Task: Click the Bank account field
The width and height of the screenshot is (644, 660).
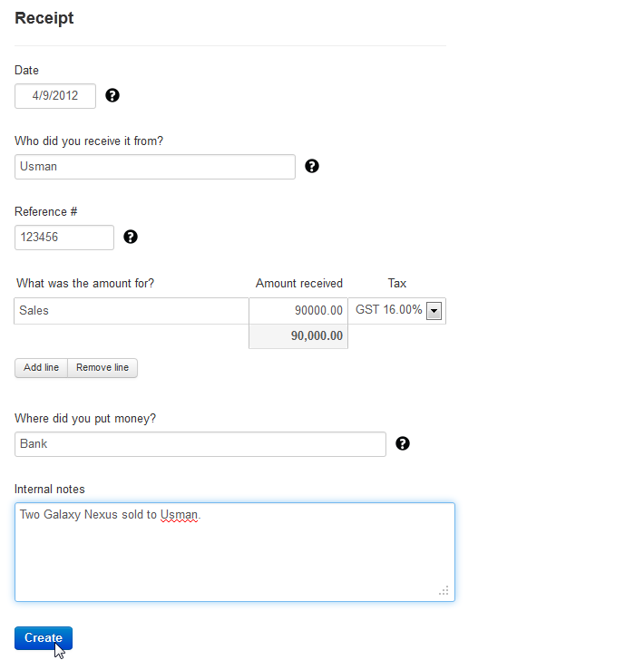Action: [200, 444]
